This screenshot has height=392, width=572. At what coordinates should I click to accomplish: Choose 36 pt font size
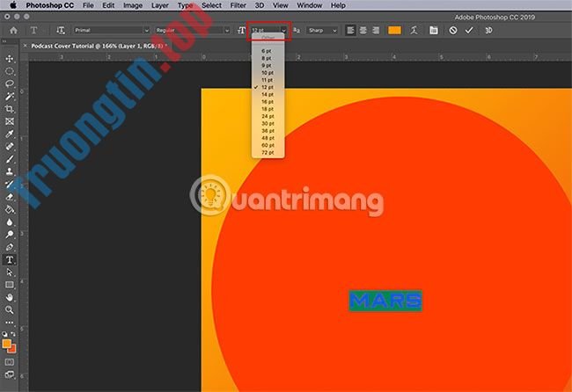click(268, 131)
